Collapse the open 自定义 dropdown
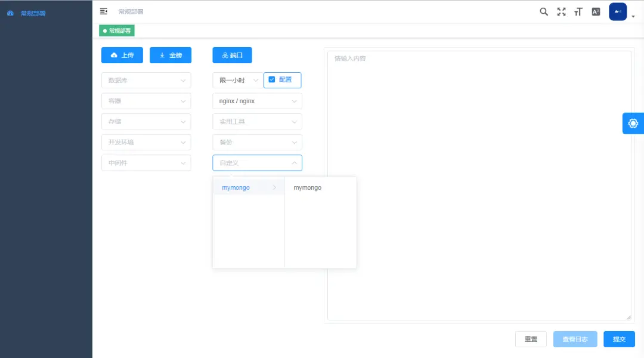The height and width of the screenshot is (358, 644). 257,163
